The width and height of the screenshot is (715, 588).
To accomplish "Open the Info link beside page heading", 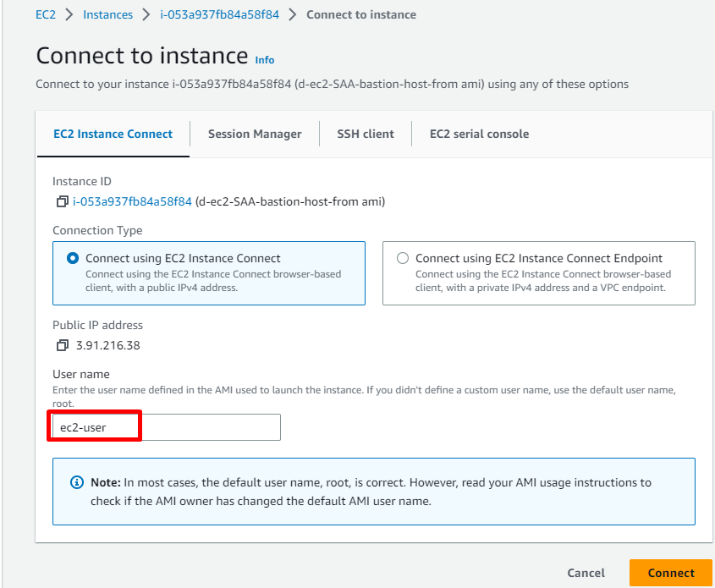I will click(x=265, y=60).
